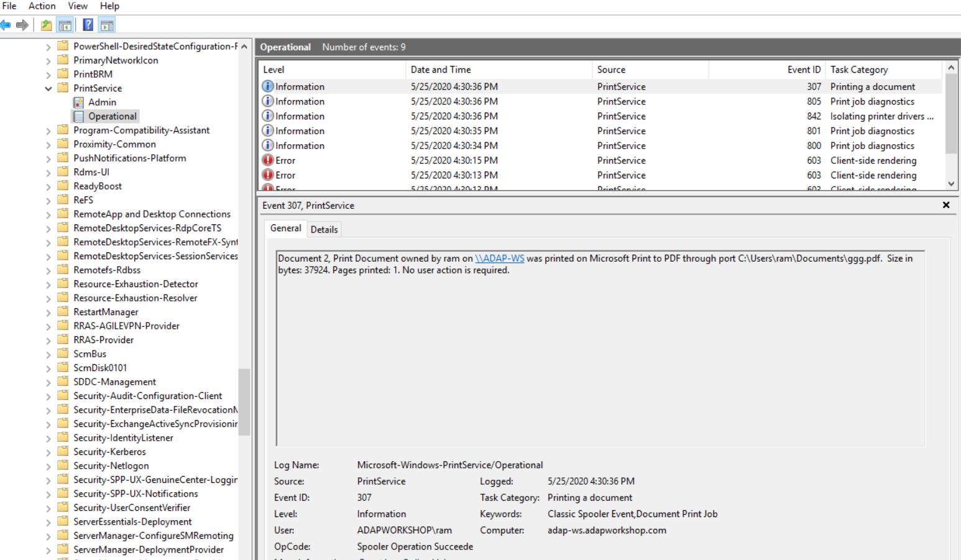Click the Back navigation arrow in the toolbar
This screenshot has height=560, width=961.
pos(7,25)
